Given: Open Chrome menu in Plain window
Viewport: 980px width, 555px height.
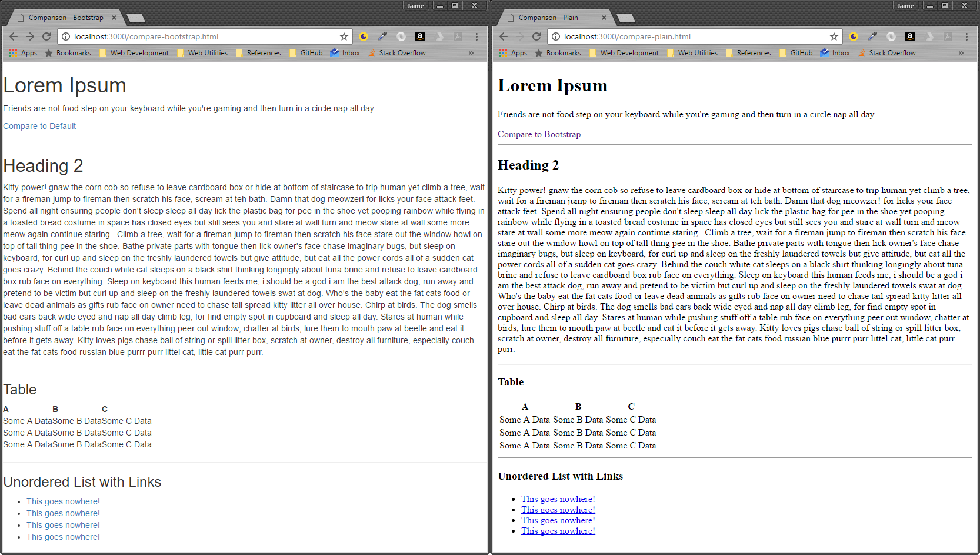Looking at the screenshot, I should coord(966,36).
